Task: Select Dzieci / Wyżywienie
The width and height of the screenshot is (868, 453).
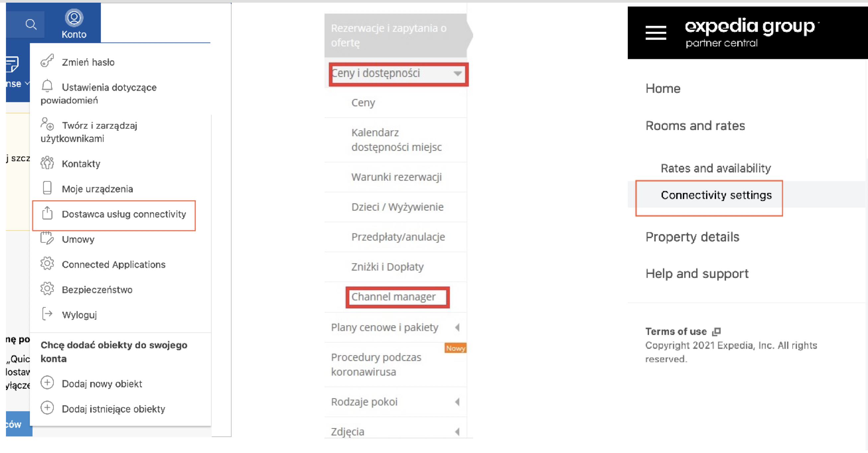Action: pyautogui.click(x=397, y=207)
